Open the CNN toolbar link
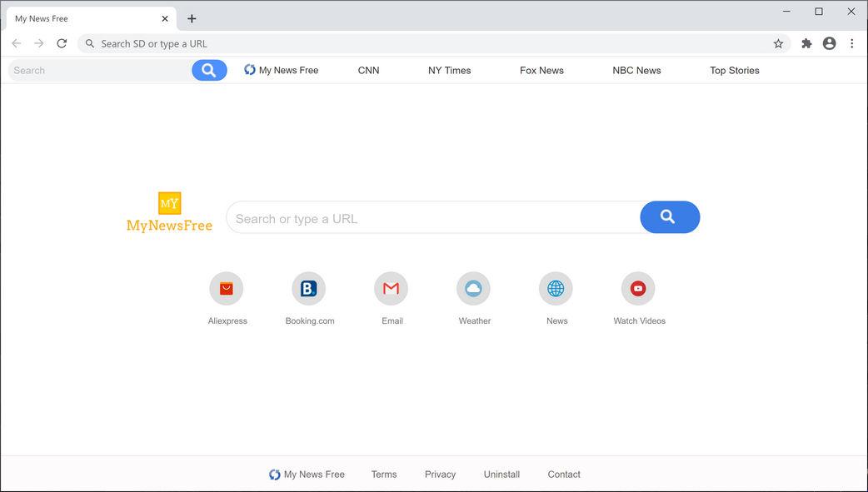The image size is (868, 492). [x=369, y=70]
